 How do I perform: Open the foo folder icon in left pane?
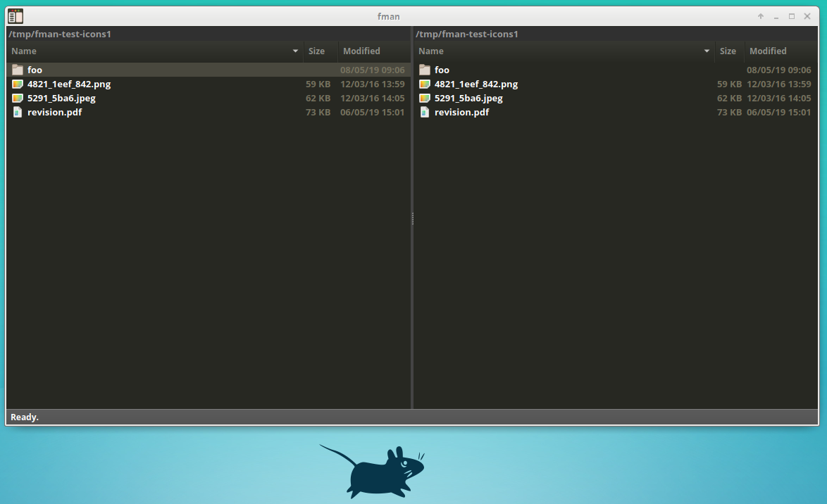[x=17, y=70]
